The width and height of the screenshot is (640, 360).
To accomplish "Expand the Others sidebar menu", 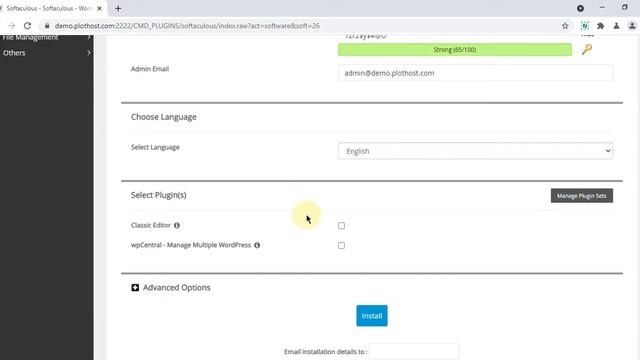I will [x=47, y=53].
